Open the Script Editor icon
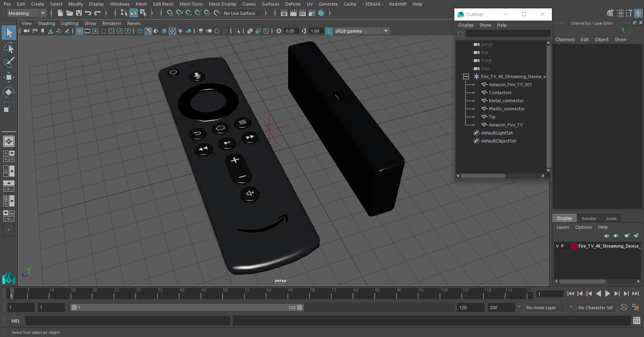644x337 pixels. (x=637, y=320)
